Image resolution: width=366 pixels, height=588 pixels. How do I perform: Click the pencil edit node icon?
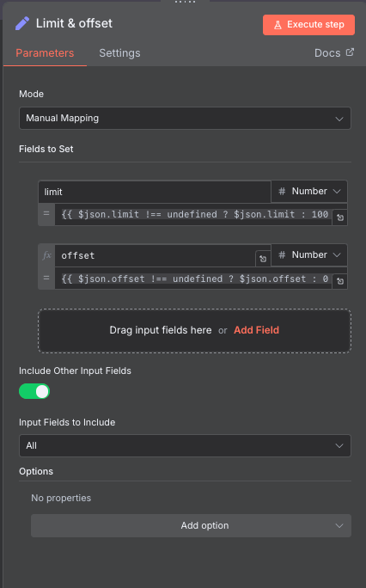pos(22,23)
